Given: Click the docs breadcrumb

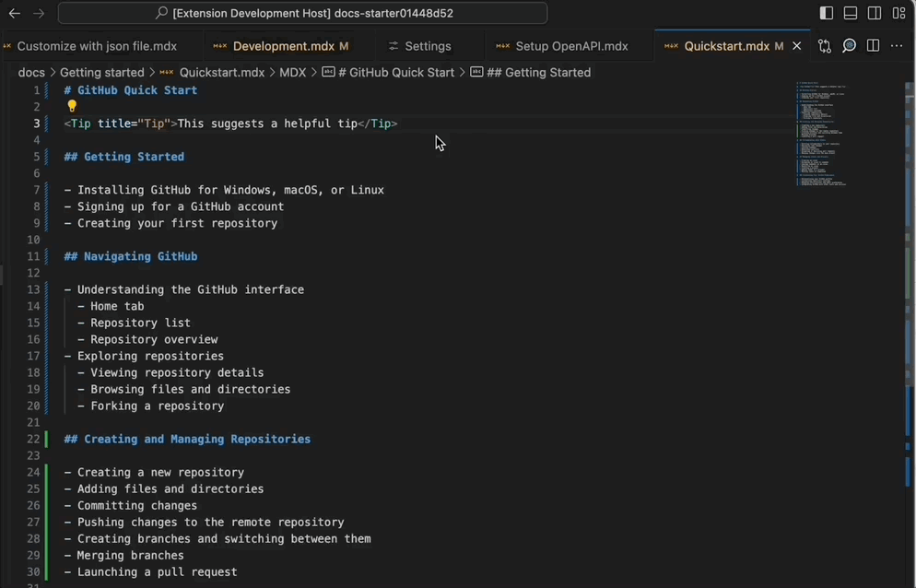Looking at the screenshot, I should click(x=31, y=73).
